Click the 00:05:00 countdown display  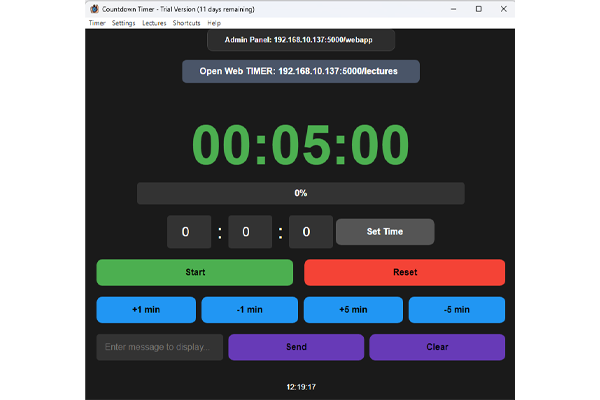pos(301,145)
